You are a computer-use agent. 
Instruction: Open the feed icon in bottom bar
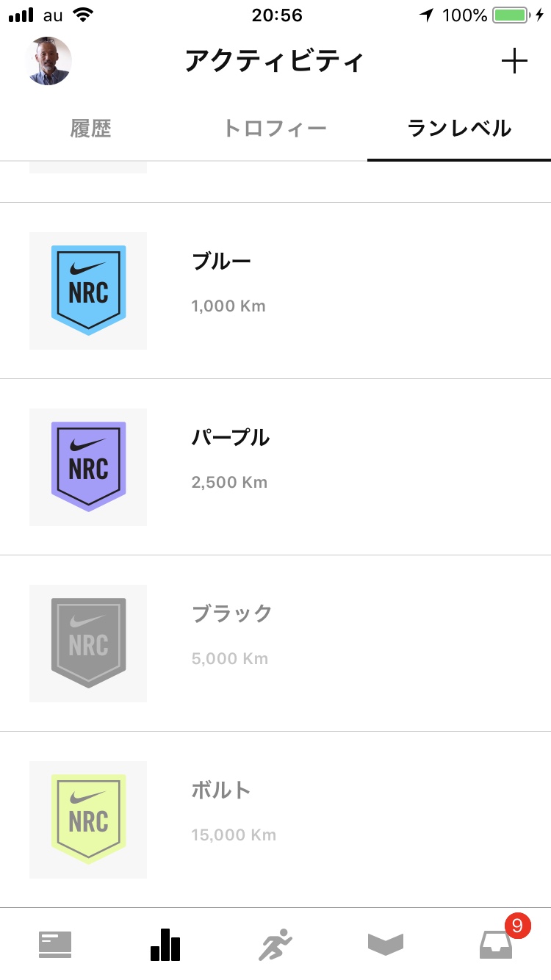coord(55,945)
